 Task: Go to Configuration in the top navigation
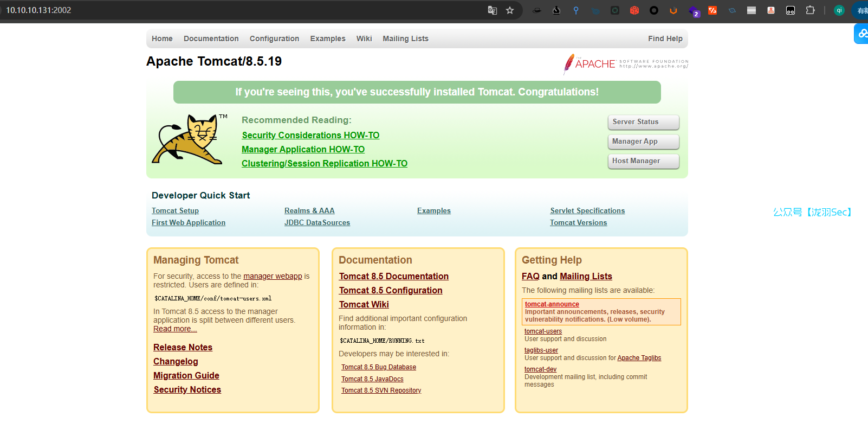point(274,39)
